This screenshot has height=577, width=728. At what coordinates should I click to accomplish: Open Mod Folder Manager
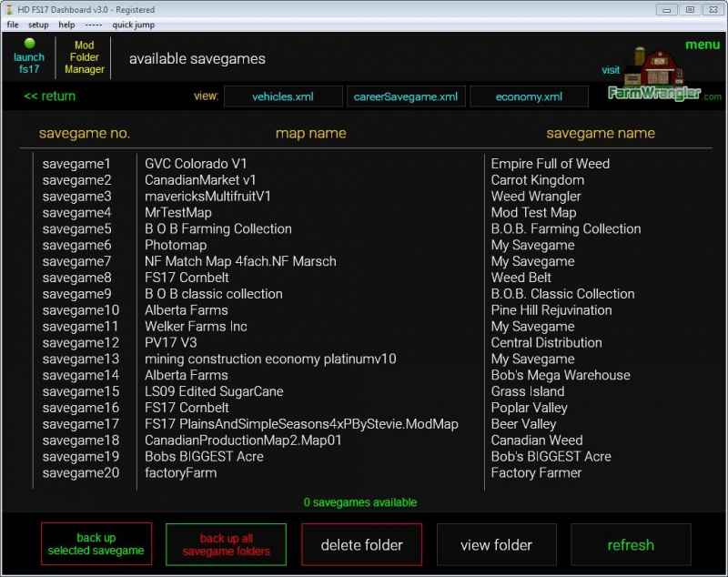click(x=84, y=57)
